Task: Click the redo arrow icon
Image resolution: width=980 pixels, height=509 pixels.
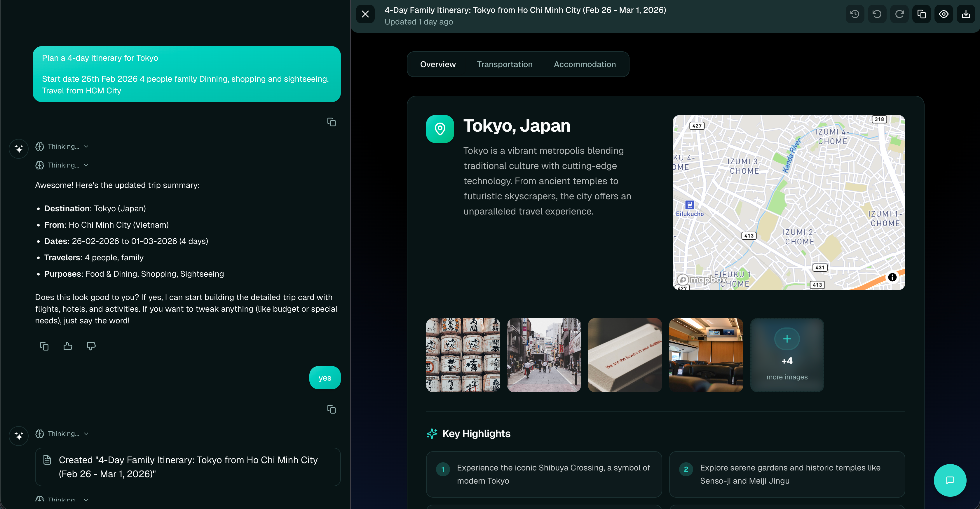Action: [899, 14]
